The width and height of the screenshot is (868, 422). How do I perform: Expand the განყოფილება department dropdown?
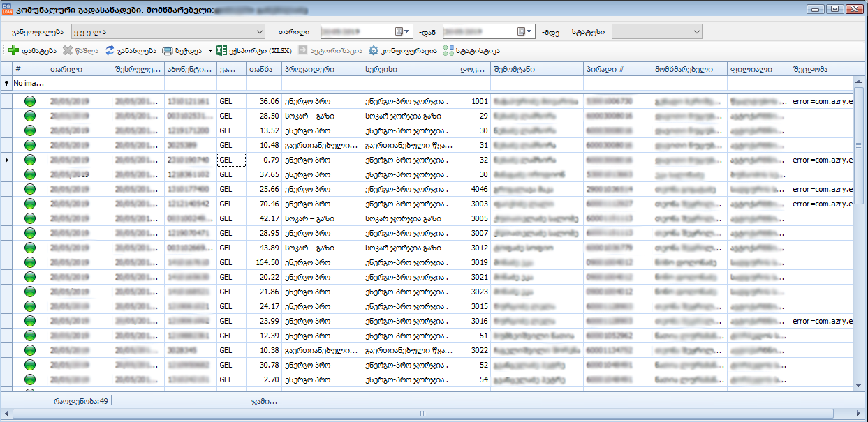(x=259, y=31)
